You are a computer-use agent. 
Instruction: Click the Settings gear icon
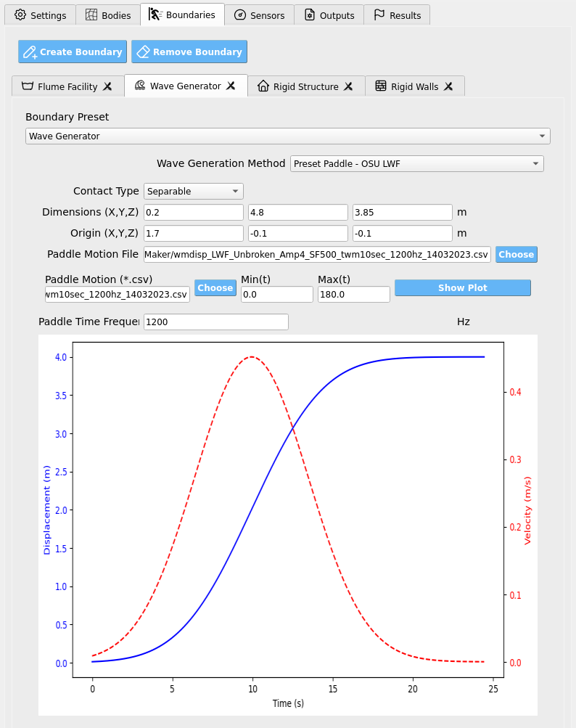coord(20,15)
